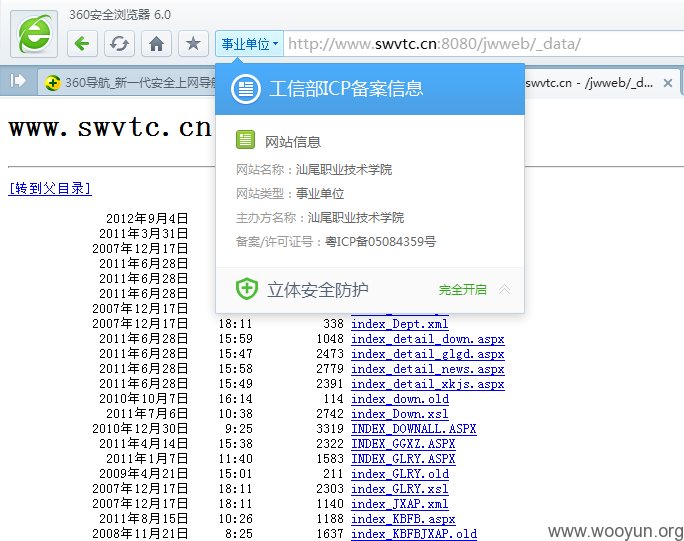
Task: Switch to the swvtc.cn /jwweb/_d... tab
Action: click(589, 82)
